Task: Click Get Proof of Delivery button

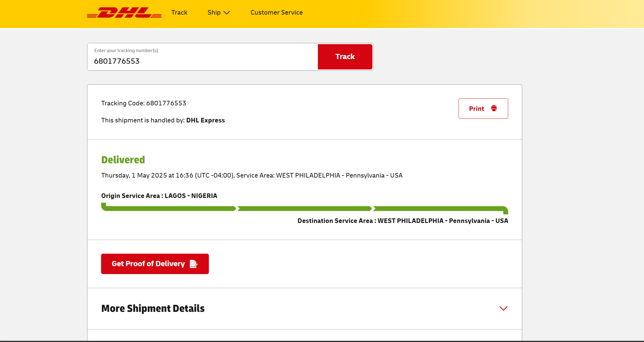Action: [155, 264]
